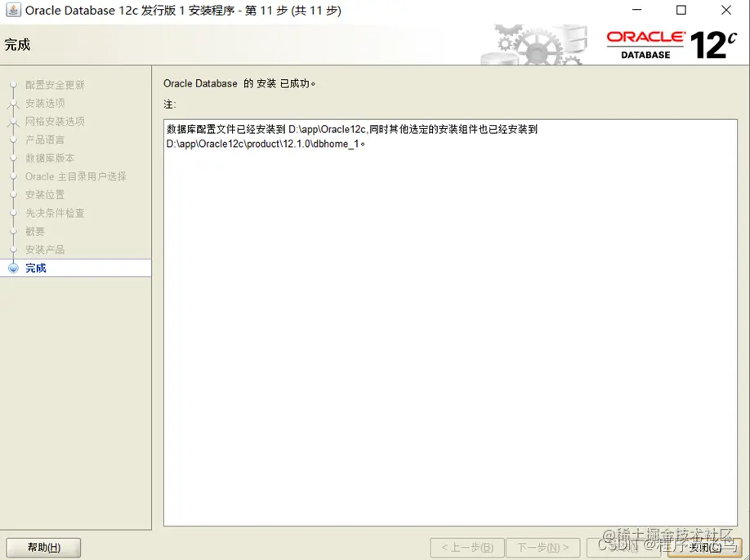
Task: Close the installer with title bar X
Action: coord(726,10)
